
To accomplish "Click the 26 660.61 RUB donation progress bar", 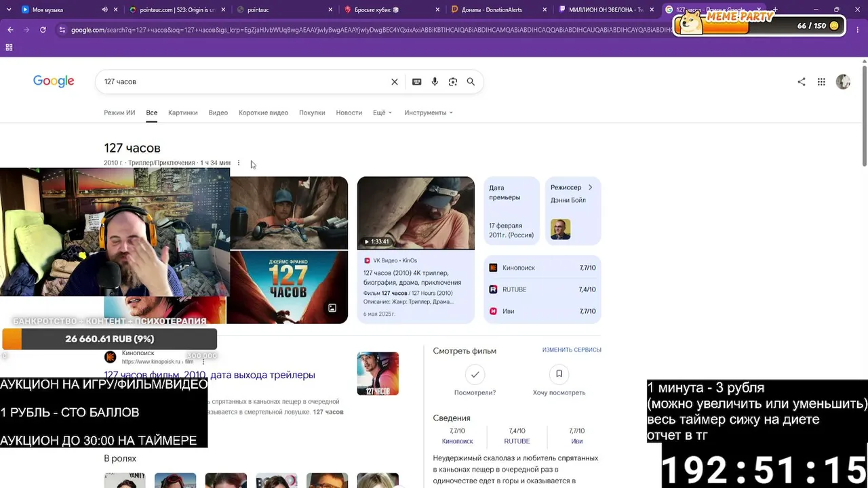I will (109, 339).
